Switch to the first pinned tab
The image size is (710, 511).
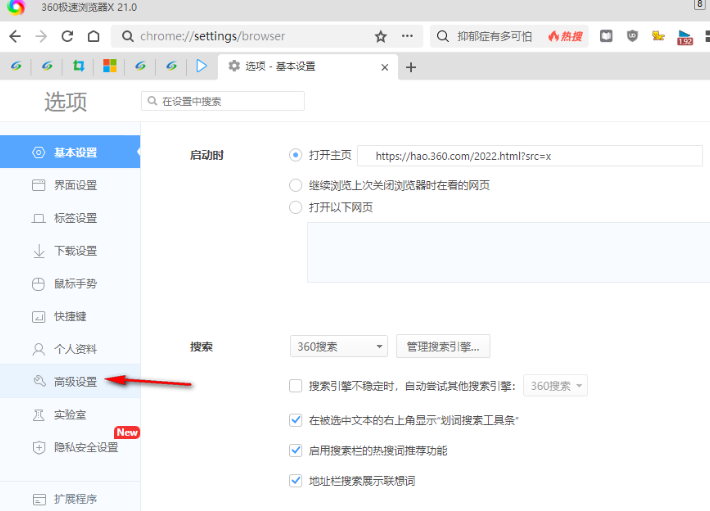16,67
